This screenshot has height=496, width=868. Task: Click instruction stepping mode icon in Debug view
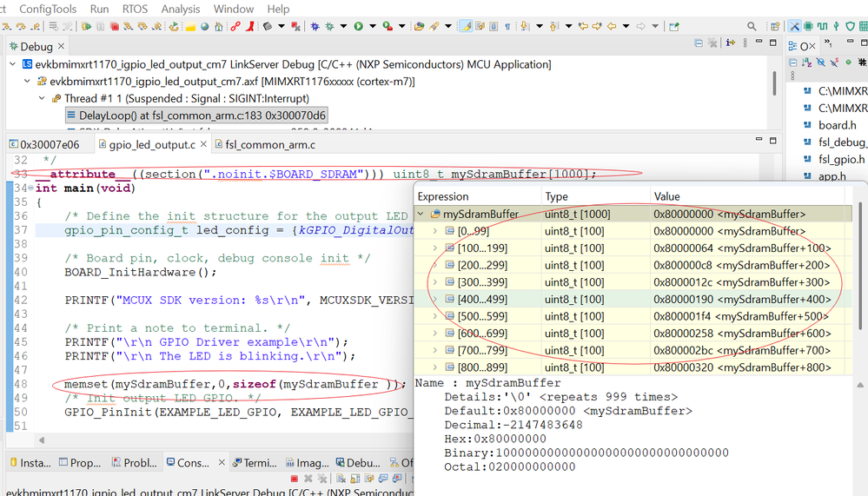tap(730, 43)
